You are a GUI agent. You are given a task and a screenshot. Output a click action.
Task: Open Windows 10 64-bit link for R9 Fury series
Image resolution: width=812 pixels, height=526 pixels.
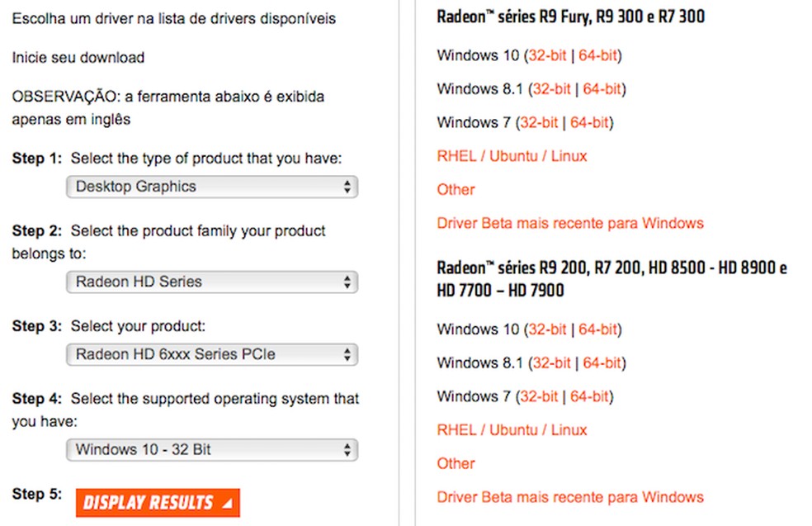598,56
